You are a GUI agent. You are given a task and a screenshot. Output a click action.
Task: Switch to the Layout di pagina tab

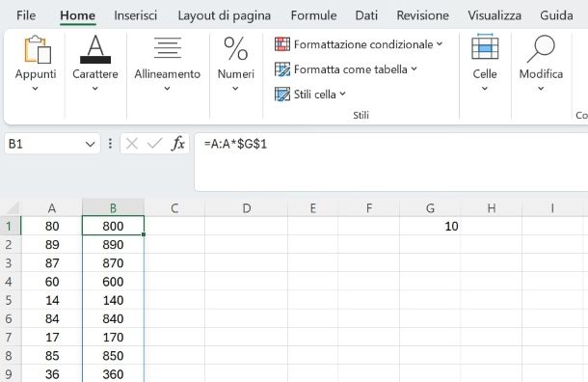pos(225,15)
